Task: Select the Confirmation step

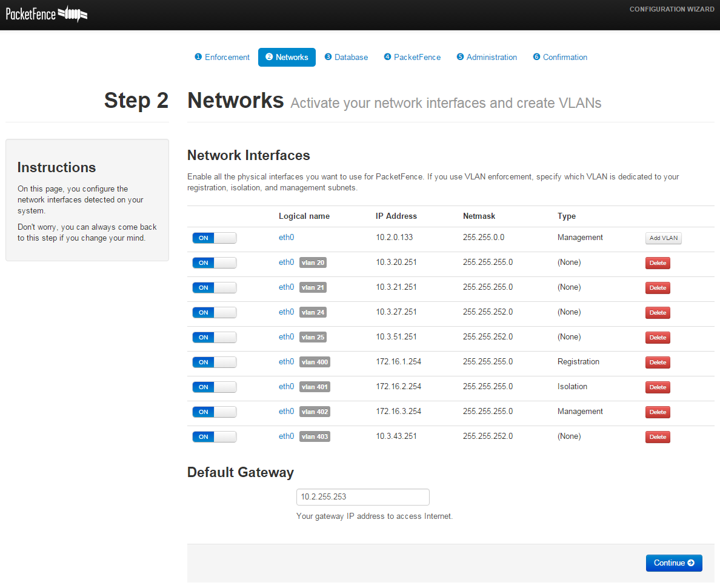Action: click(559, 57)
